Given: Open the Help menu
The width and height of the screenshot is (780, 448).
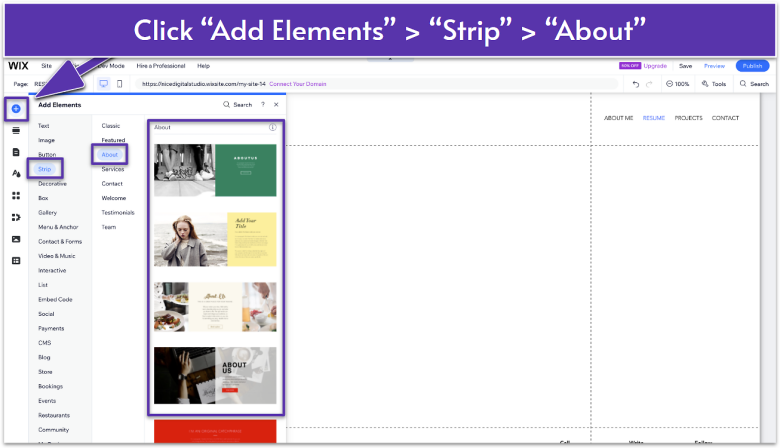Looking at the screenshot, I should 204,66.
